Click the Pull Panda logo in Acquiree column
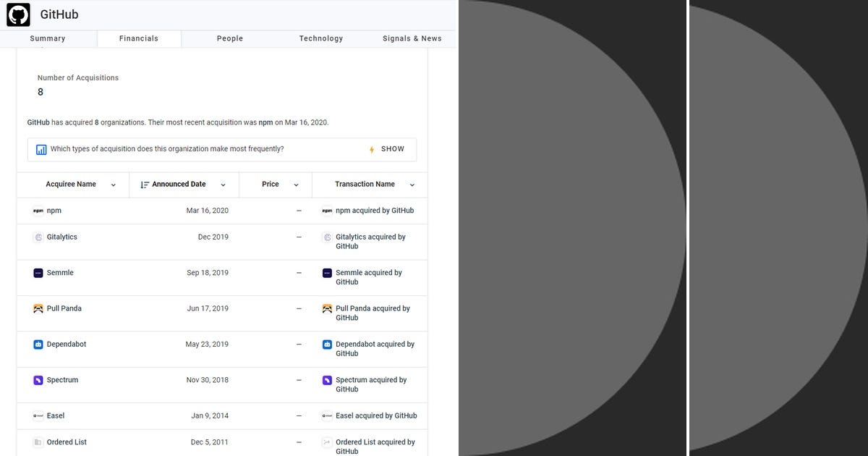The width and height of the screenshot is (868, 456). (38, 308)
